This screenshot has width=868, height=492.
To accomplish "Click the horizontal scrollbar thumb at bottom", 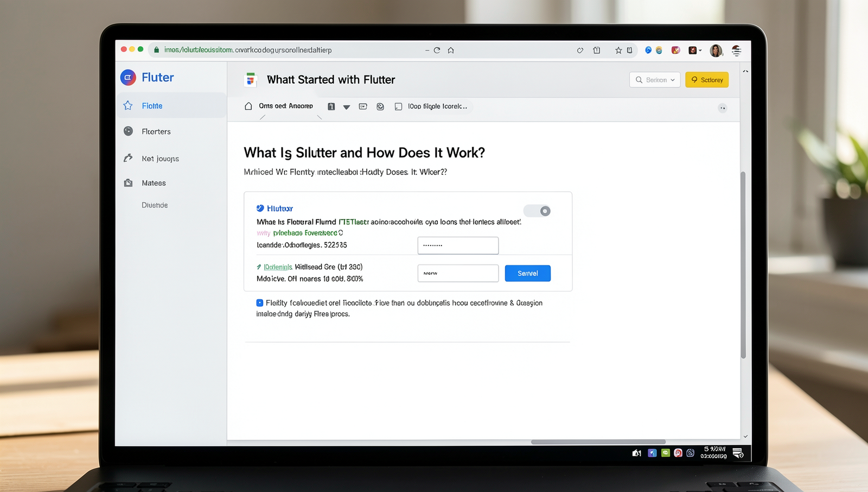I will [598, 442].
